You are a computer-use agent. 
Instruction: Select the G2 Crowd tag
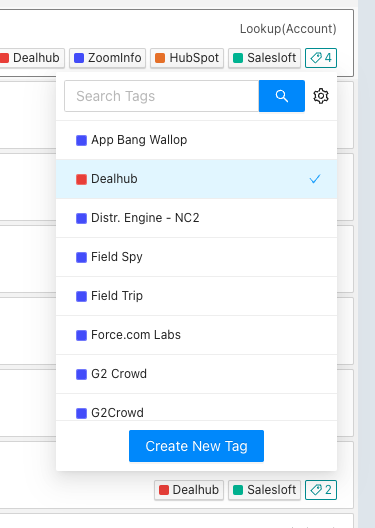coord(196,374)
